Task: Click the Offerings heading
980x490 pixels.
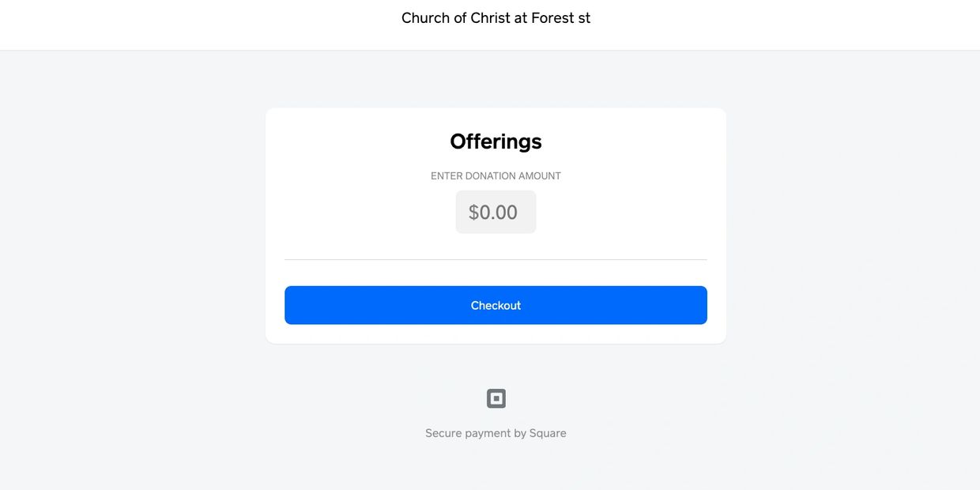Action: point(496,141)
